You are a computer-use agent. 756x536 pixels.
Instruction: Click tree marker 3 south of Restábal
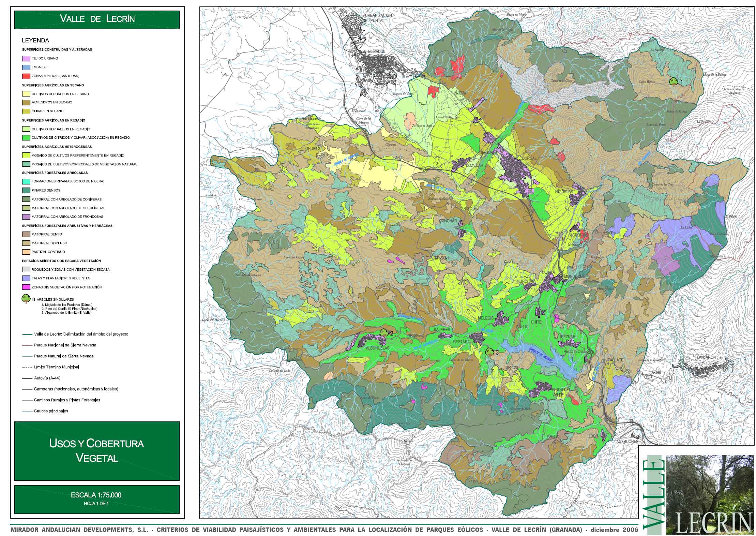pyautogui.click(x=489, y=352)
